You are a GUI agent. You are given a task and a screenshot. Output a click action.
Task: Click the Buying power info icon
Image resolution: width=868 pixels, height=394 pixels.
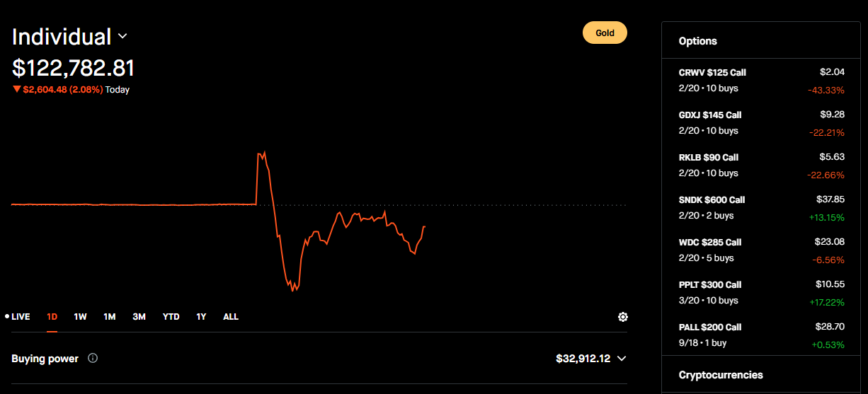(93, 358)
